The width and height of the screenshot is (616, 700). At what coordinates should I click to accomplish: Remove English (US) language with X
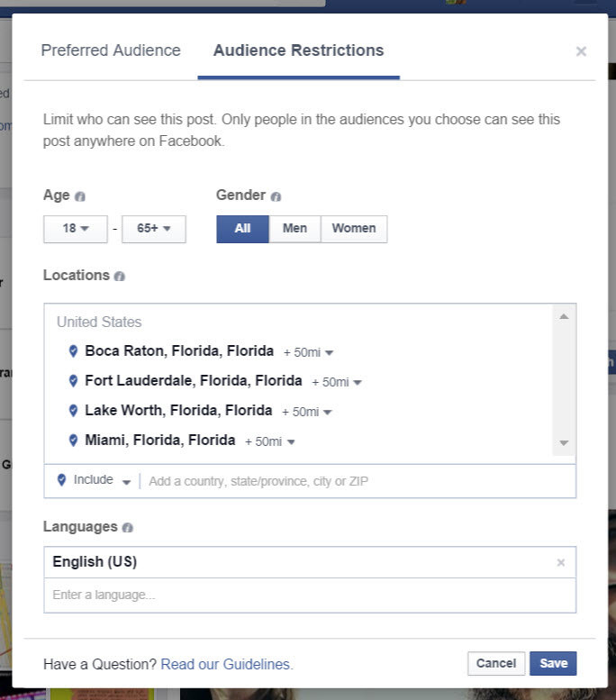click(561, 562)
